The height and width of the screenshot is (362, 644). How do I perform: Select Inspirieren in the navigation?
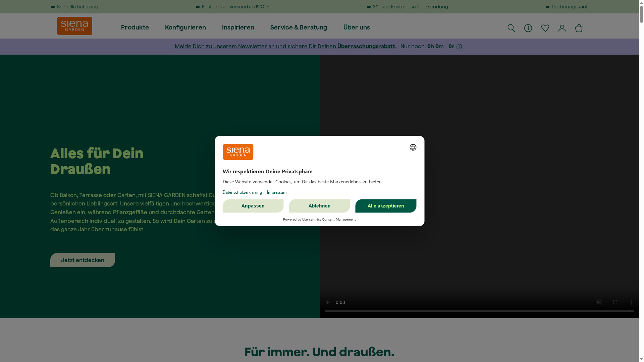[238, 27]
